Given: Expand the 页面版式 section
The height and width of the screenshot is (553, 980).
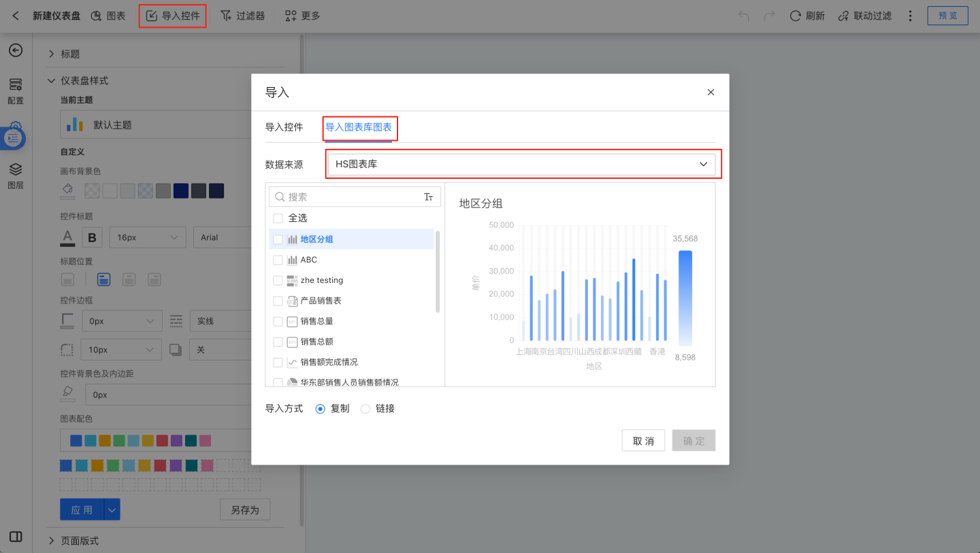Looking at the screenshot, I should [52, 541].
